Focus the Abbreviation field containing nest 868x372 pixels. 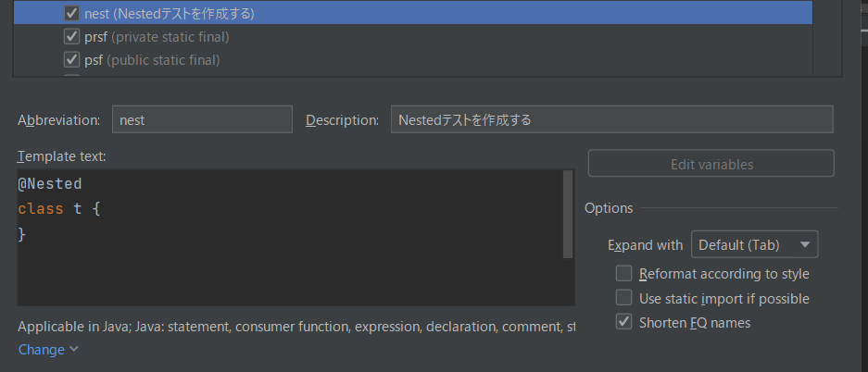click(202, 119)
